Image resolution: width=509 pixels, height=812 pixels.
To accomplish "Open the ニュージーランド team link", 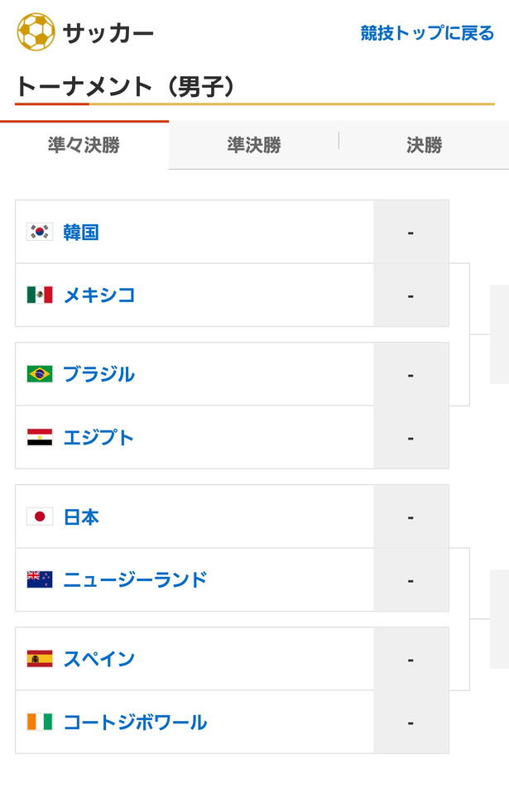I will tap(135, 580).
